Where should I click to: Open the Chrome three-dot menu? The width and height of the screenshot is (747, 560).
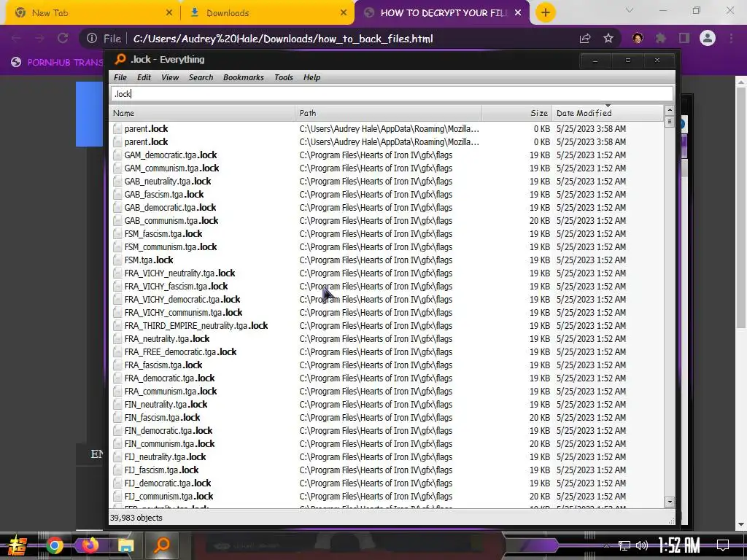731,38
